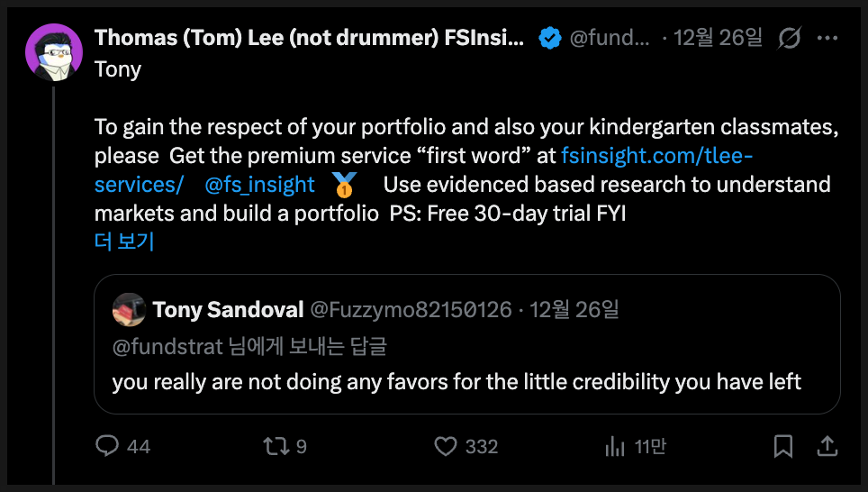The height and width of the screenshot is (492, 868).
Task: Open Thomas Lee's profile avatar
Action: [x=54, y=53]
